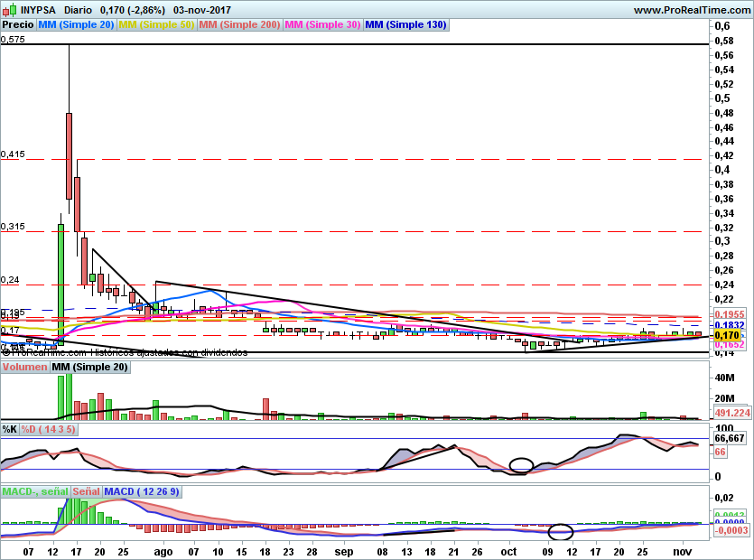Click the volume MM (Simple 20) label
Viewport: 754px width, 560px height.
[x=89, y=368]
